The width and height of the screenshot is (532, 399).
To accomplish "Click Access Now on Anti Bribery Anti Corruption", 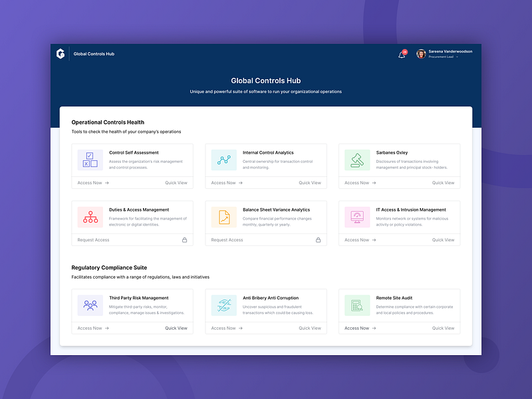I will pyautogui.click(x=227, y=328).
